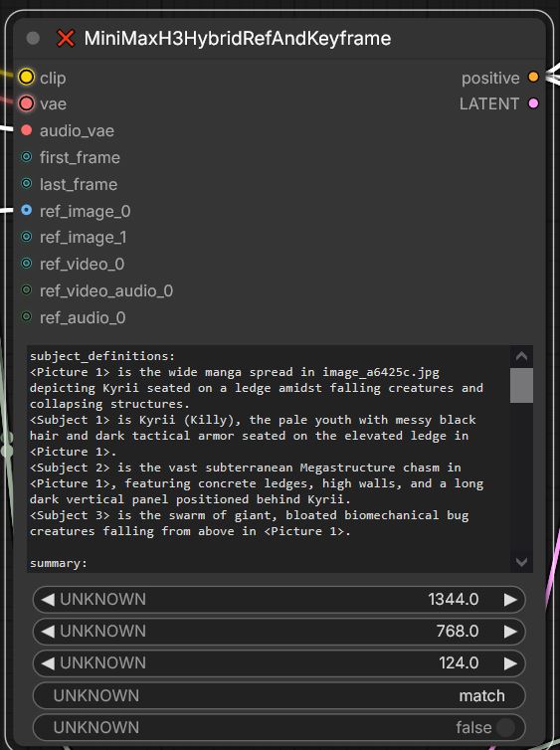Image resolution: width=560 pixels, height=750 pixels.
Task: Click the 124.0 value field
Action: pyautogui.click(x=279, y=663)
